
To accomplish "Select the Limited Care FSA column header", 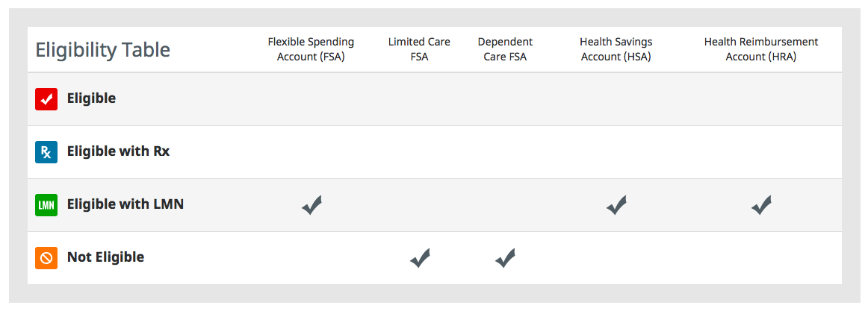I will coord(419,49).
